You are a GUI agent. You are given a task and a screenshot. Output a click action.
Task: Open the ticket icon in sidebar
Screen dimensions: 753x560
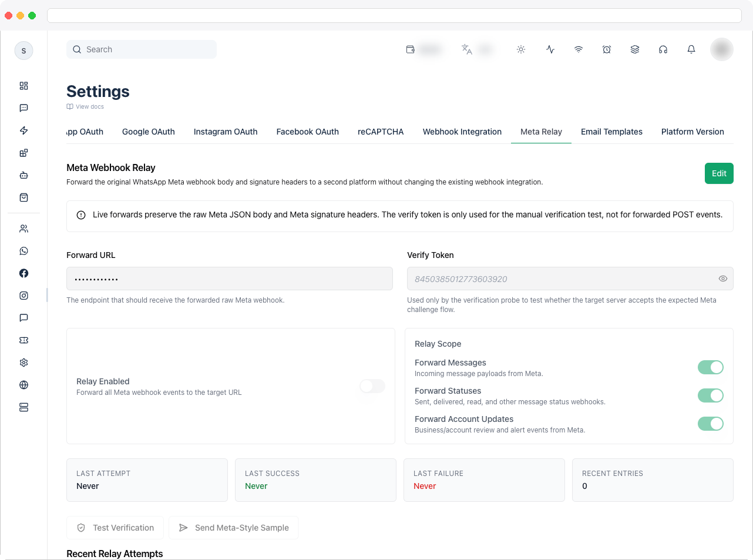tap(23, 340)
